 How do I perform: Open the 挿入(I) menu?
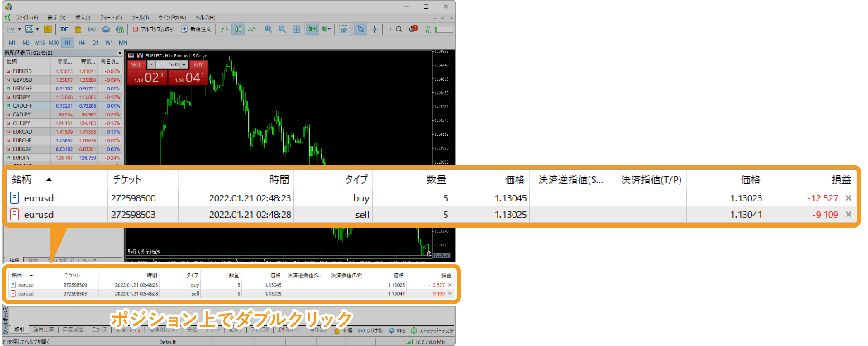tap(83, 18)
